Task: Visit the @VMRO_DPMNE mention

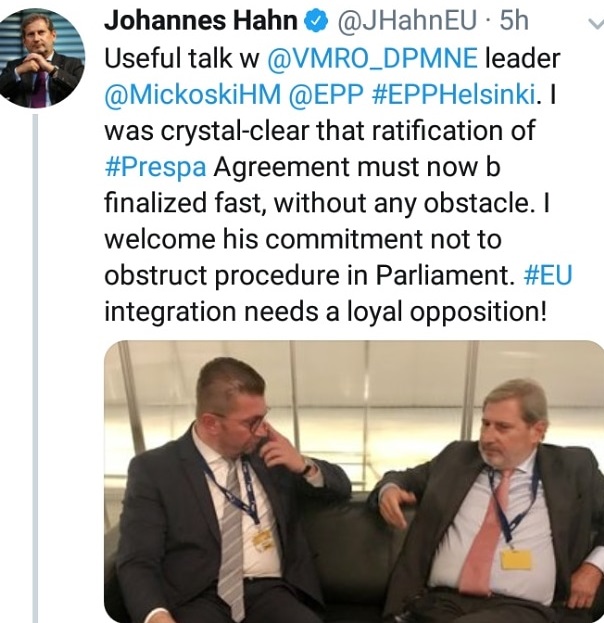Action: 372,59
